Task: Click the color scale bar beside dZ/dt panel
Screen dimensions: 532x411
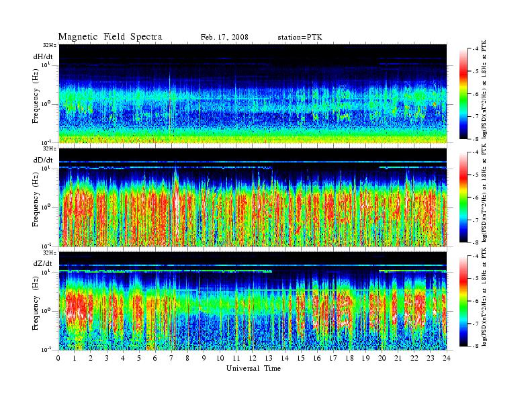Action: [463, 301]
